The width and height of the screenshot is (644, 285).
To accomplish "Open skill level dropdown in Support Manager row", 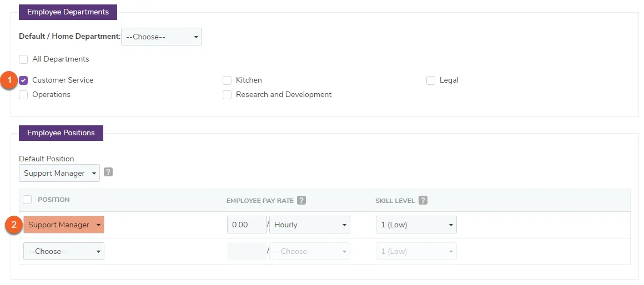I will (x=416, y=225).
